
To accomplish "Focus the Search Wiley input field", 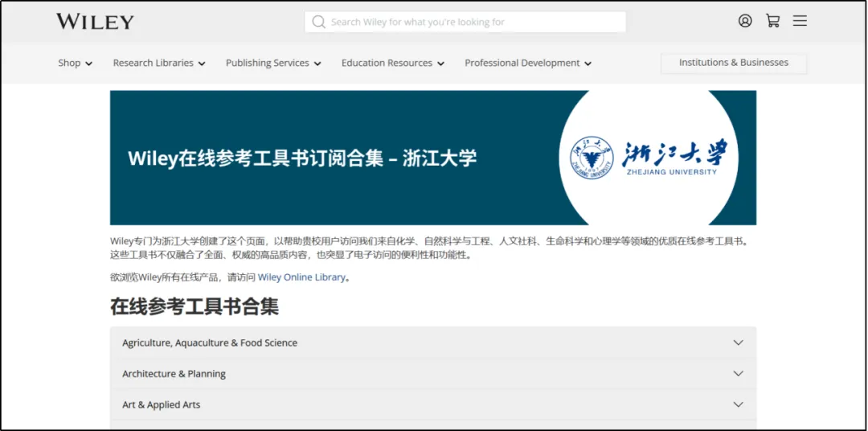I will point(465,23).
